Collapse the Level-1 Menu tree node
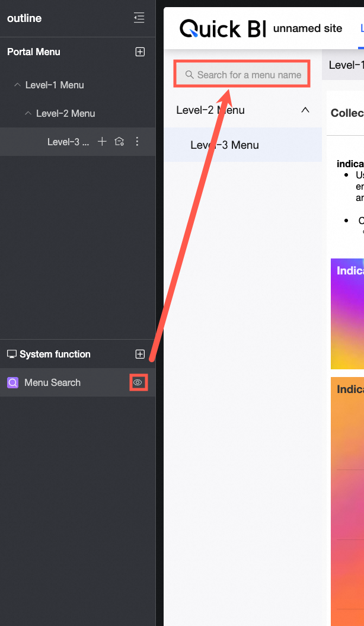Viewport: 364px width, 626px height. click(17, 85)
